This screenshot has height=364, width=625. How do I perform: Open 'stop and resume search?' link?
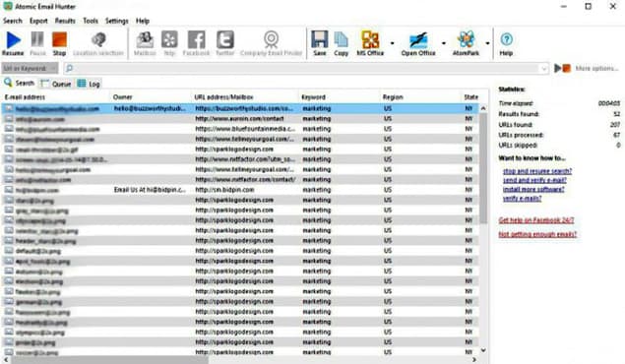point(537,171)
